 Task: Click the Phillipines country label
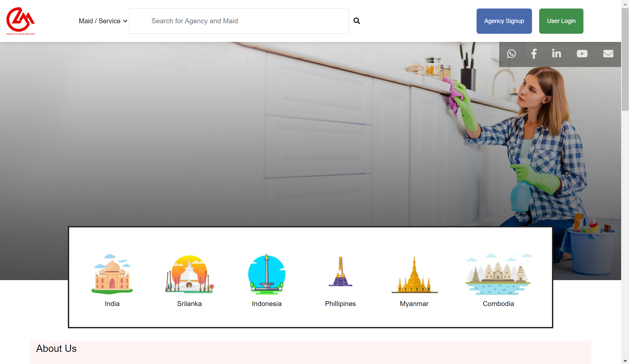click(x=341, y=304)
